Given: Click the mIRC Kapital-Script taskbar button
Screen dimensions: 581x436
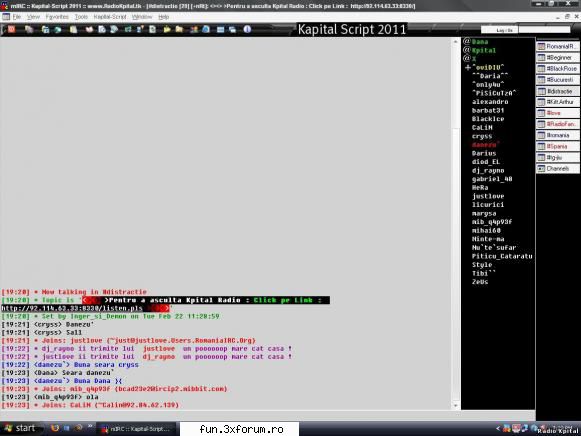Looking at the screenshot, I should point(136,429).
